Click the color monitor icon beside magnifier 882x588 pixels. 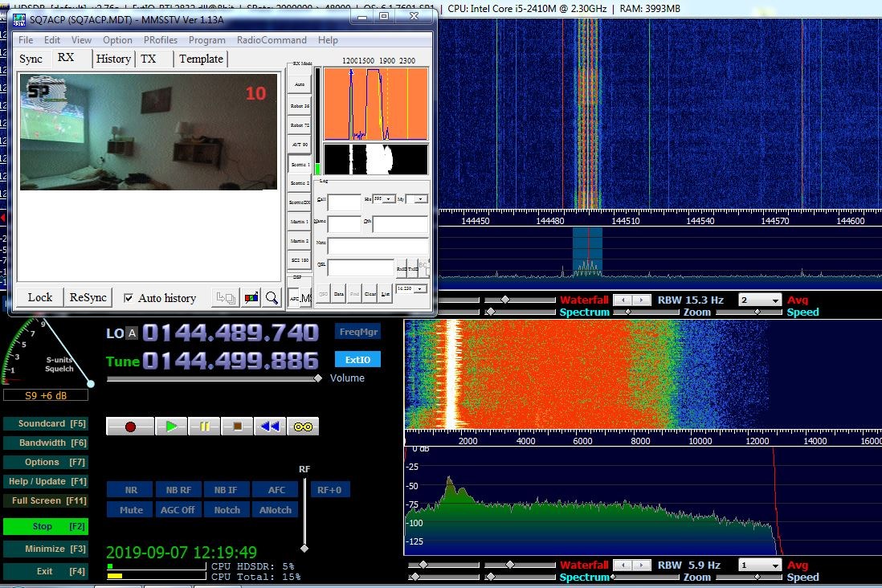[251, 298]
